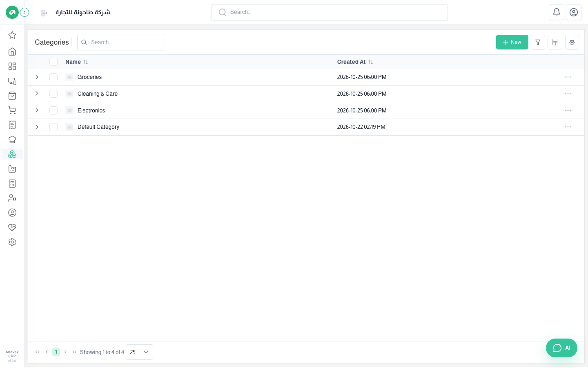The width and height of the screenshot is (588, 368).
Task: Open the favorites star in sidebar
Action: 12,35
